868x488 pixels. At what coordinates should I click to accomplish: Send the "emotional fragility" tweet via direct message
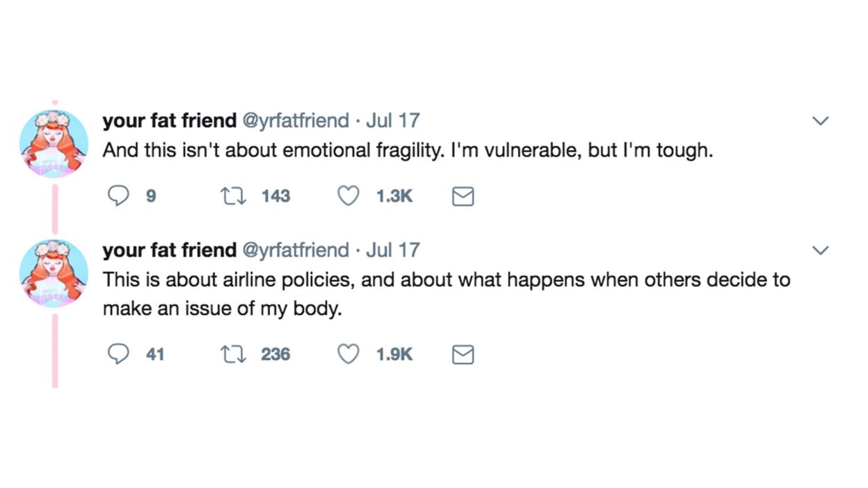click(x=463, y=197)
